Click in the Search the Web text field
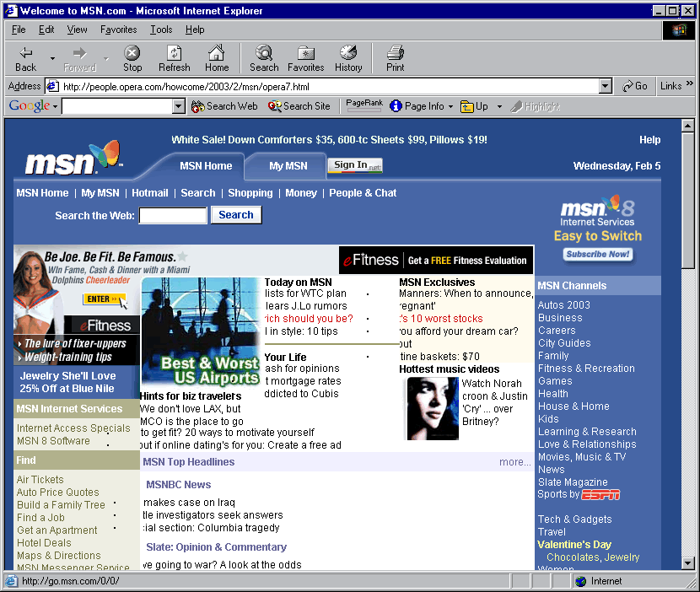 pyautogui.click(x=173, y=215)
